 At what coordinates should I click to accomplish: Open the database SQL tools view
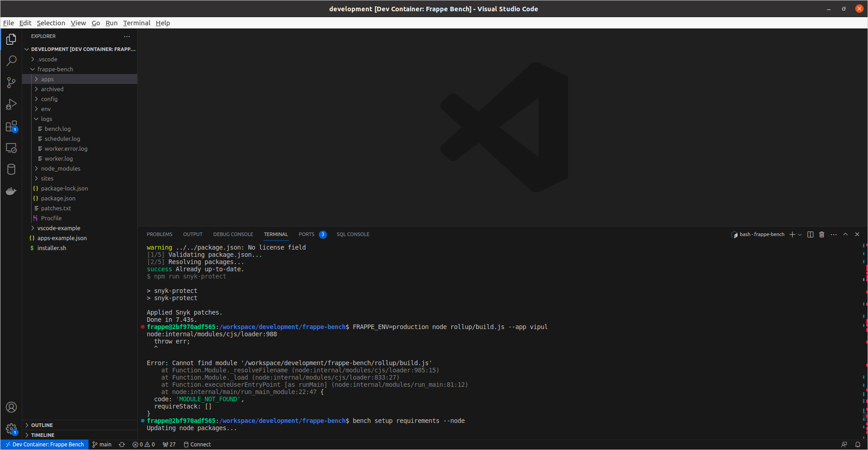(11, 169)
